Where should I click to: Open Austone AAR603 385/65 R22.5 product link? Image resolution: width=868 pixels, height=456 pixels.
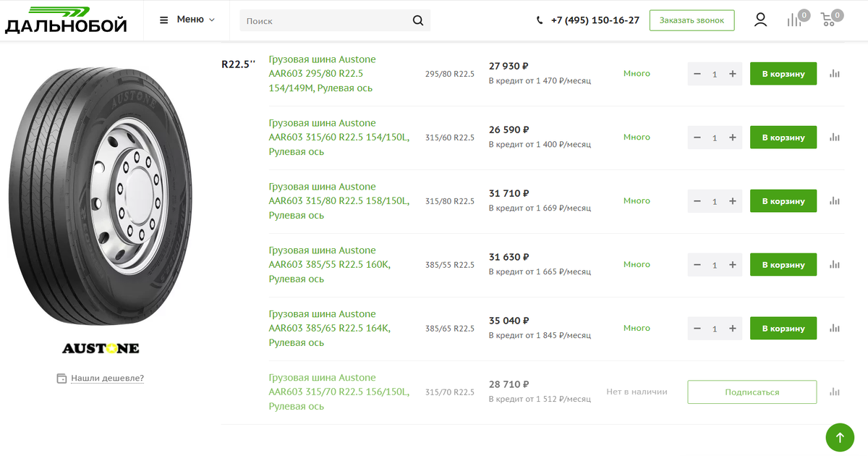tap(329, 329)
